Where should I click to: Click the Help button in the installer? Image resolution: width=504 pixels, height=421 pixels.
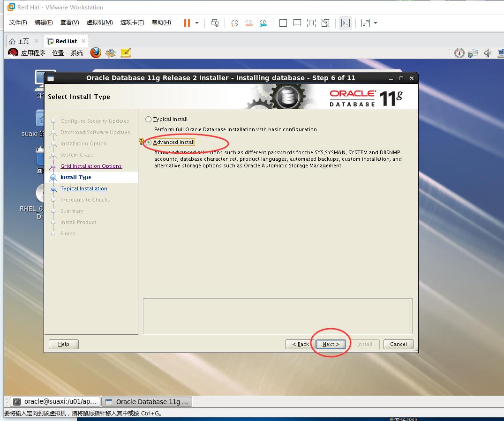(64, 344)
